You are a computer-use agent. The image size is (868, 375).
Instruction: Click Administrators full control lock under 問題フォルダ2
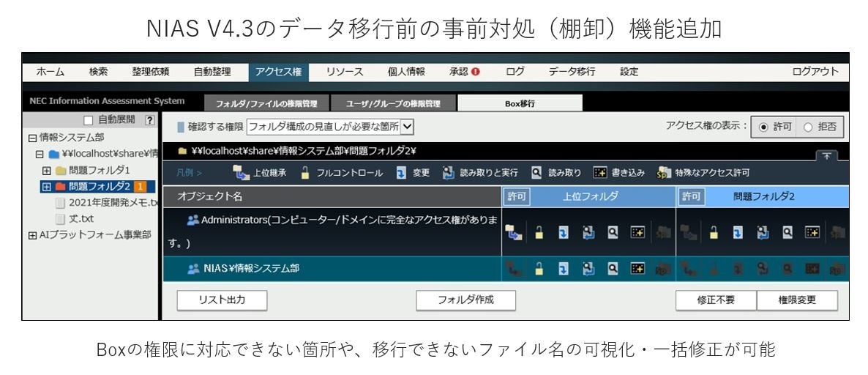tap(714, 233)
